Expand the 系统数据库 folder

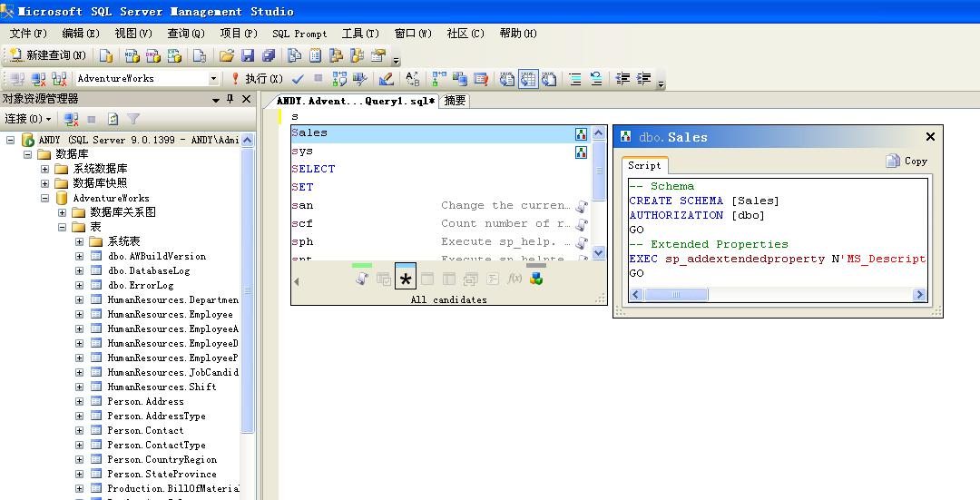pos(45,169)
